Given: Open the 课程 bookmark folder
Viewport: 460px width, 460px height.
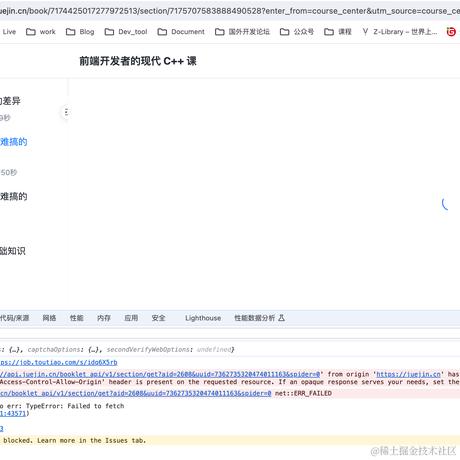Looking at the screenshot, I should [338, 32].
